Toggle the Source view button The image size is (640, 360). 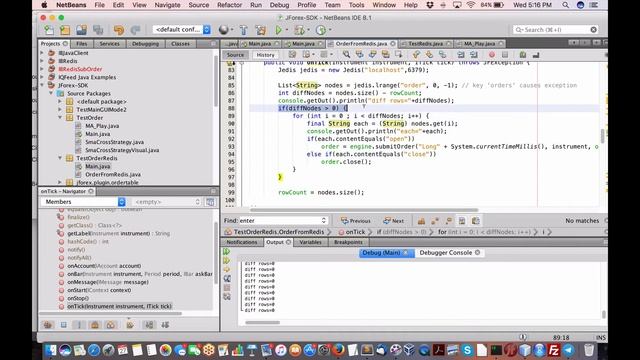(x=235, y=55)
